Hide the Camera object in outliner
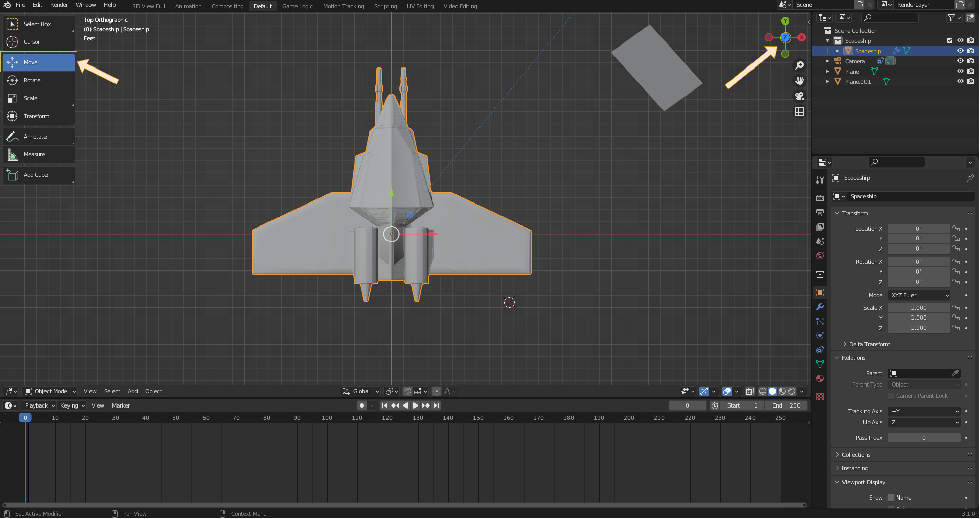Image resolution: width=980 pixels, height=519 pixels. coord(960,61)
